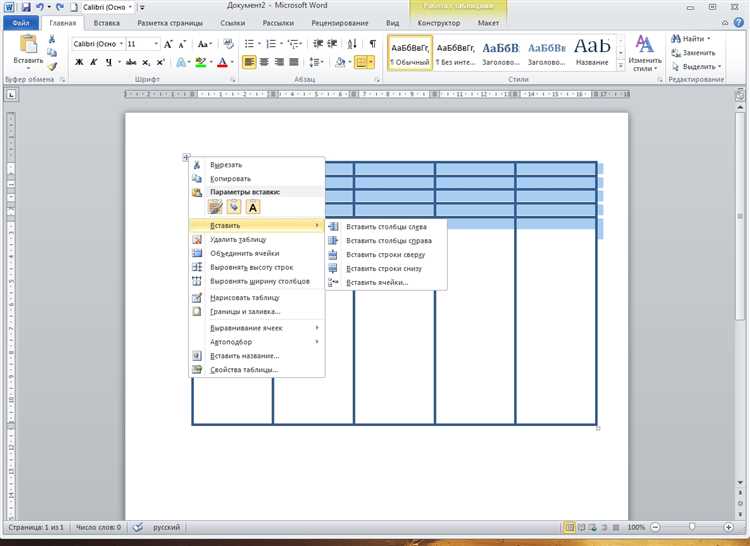Decrease font size with A-down icon
Screen dimensions: 750x546
point(182,44)
